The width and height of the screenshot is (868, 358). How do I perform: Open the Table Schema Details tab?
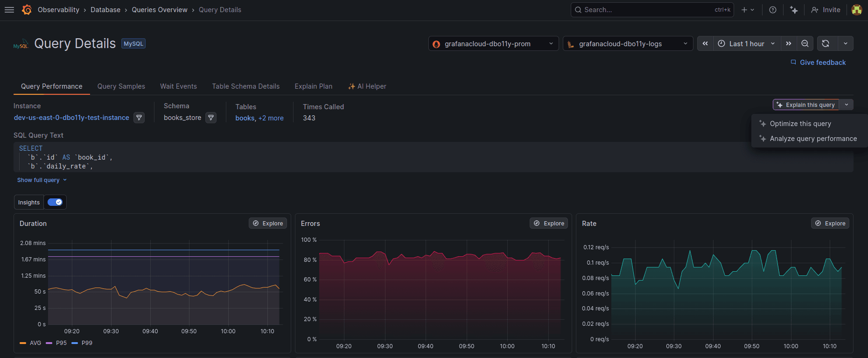246,86
